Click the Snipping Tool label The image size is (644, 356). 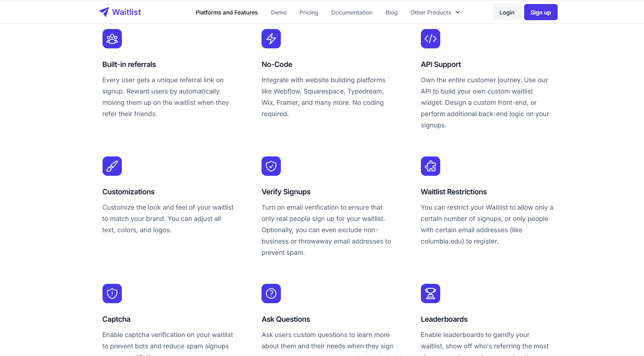pos(376,353)
